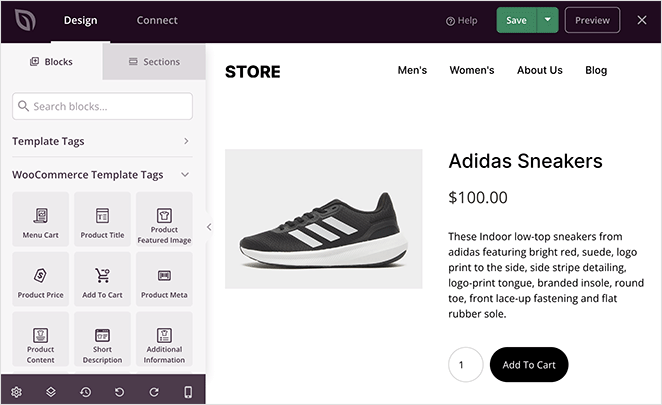The image size is (662, 405).
Task: Select the sneaker product image
Action: [323, 219]
